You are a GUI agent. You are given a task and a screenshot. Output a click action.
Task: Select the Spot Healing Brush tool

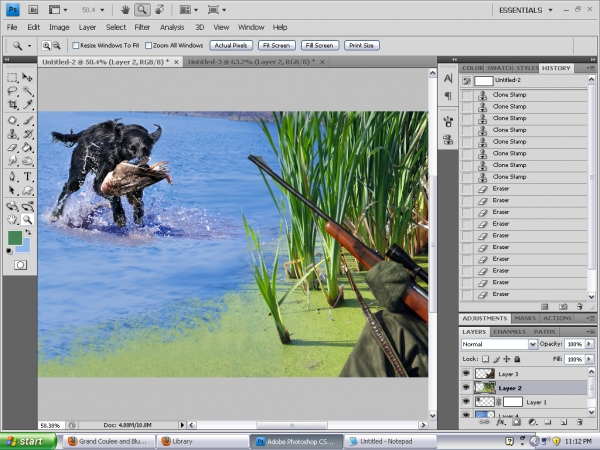[x=12, y=121]
